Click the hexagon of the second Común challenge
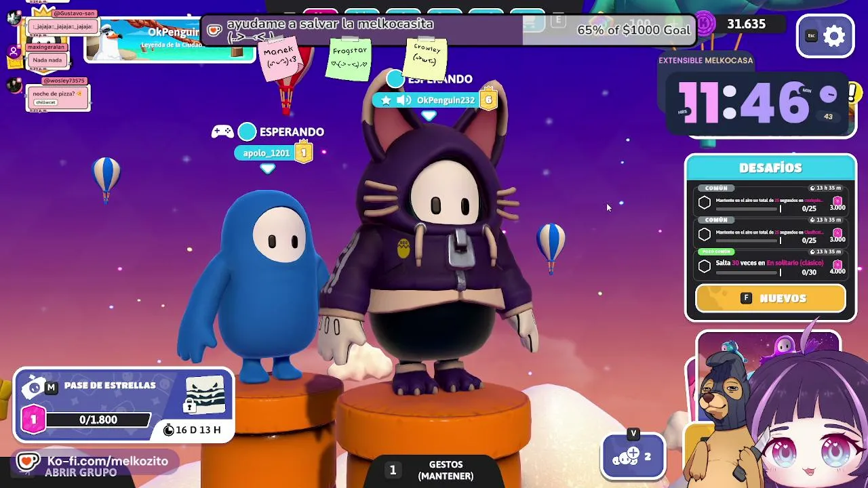The width and height of the screenshot is (868, 488). coord(705,235)
